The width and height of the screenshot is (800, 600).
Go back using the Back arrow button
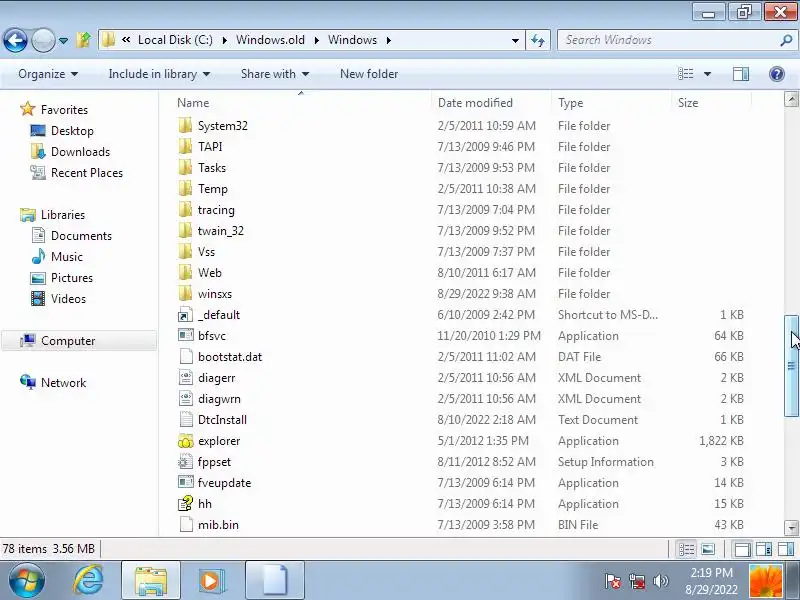tap(15, 40)
